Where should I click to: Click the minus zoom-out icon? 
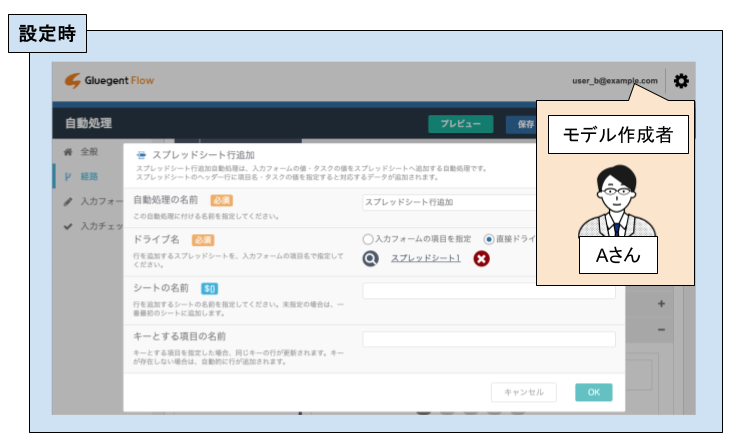pos(661,329)
